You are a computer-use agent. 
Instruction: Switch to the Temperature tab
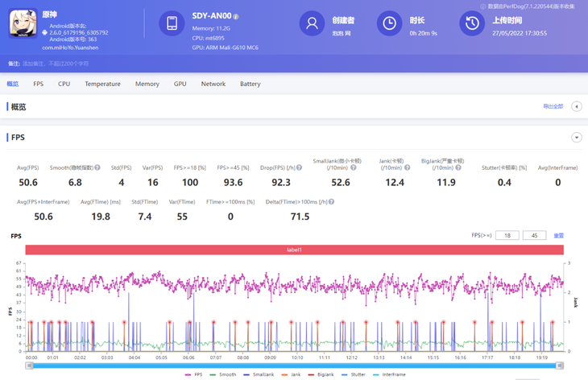point(102,84)
